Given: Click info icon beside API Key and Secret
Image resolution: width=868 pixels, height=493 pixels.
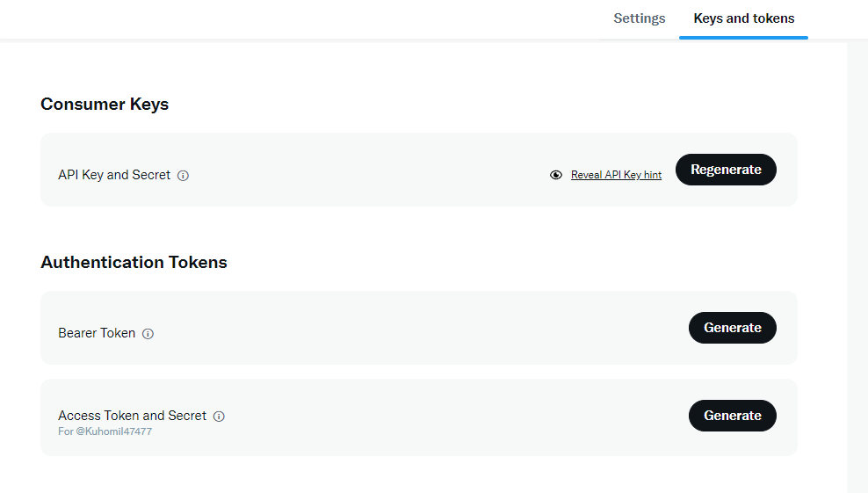Looking at the screenshot, I should pyautogui.click(x=183, y=176).
